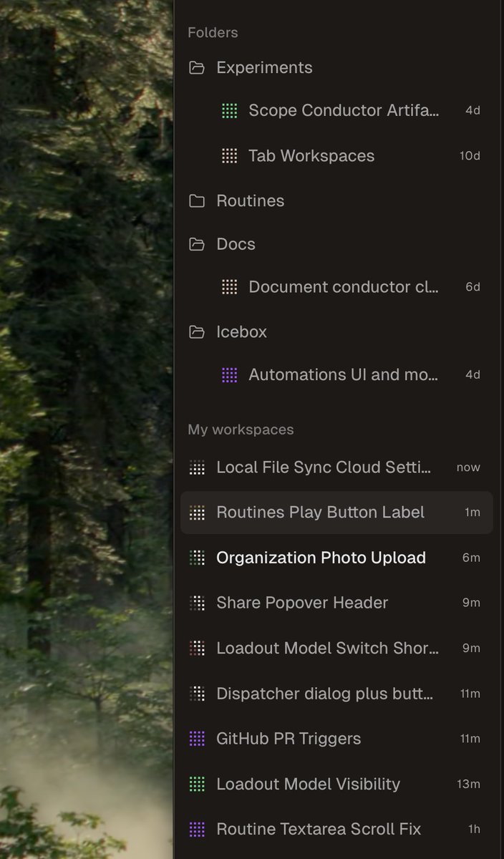
Task: Click grid icon of Routine Textarea Scroll Fix
Action: 197,829
